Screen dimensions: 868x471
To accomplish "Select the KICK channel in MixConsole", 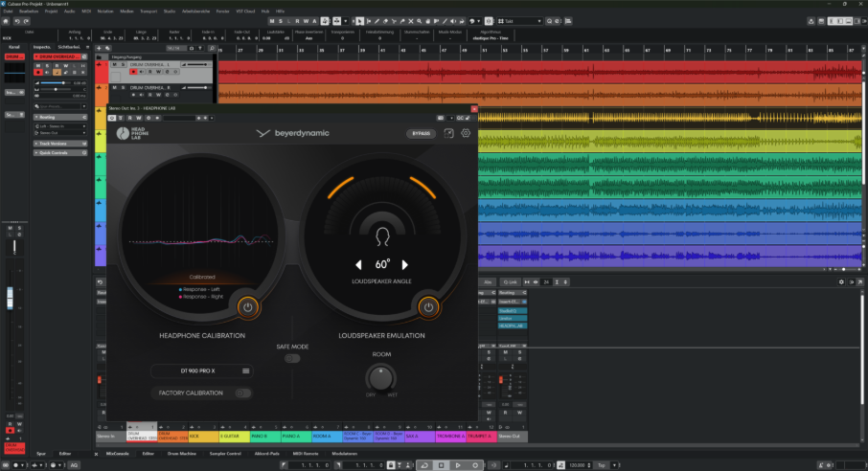I will pyautogui.click(x=203, y=437).
